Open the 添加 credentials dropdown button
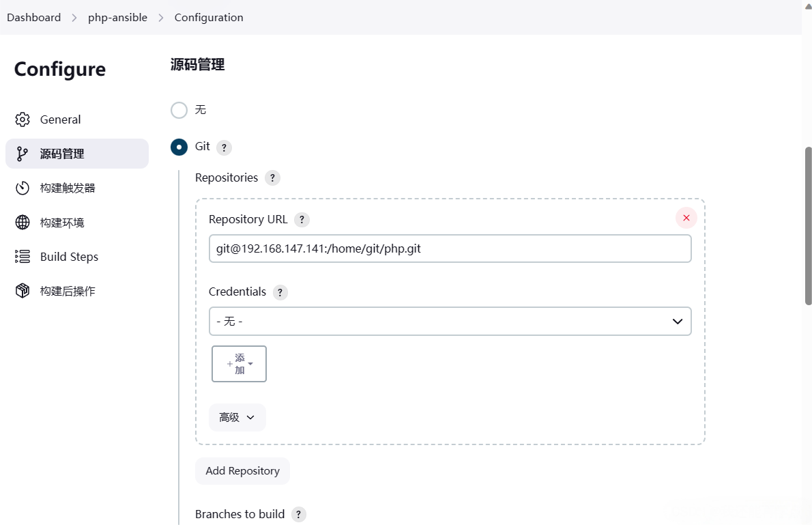Viewport: 812px width, 525px height. [x=240, y=364]
